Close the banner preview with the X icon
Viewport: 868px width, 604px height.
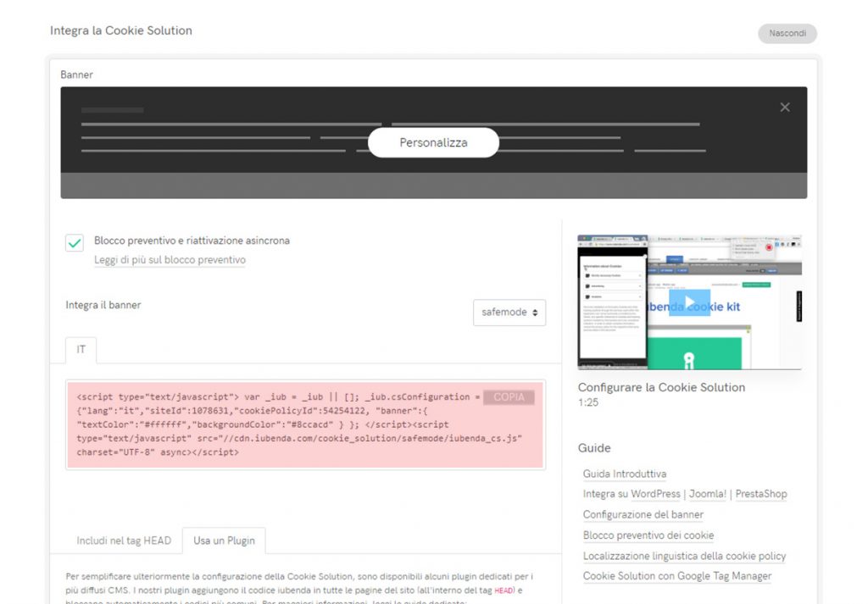point(784,108)
